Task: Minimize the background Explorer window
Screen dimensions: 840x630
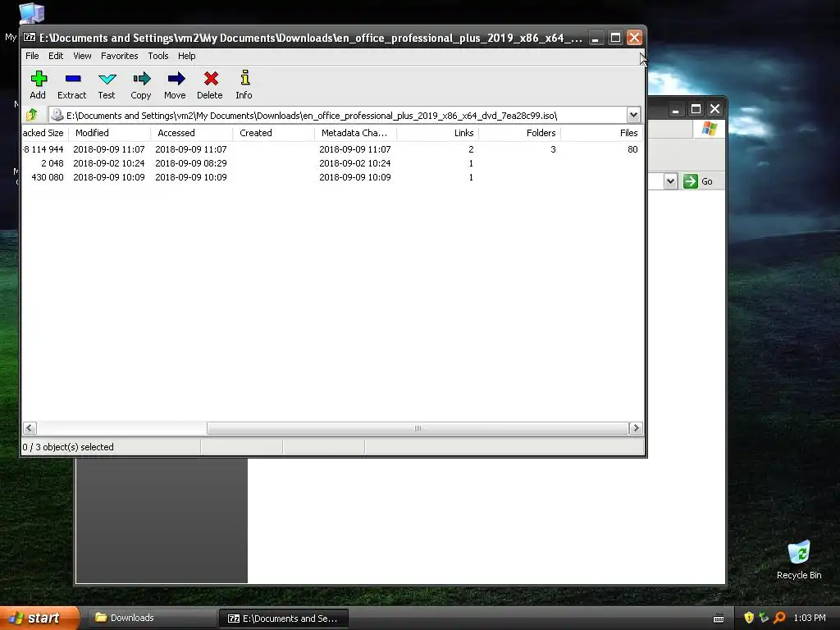Action: 676,109
